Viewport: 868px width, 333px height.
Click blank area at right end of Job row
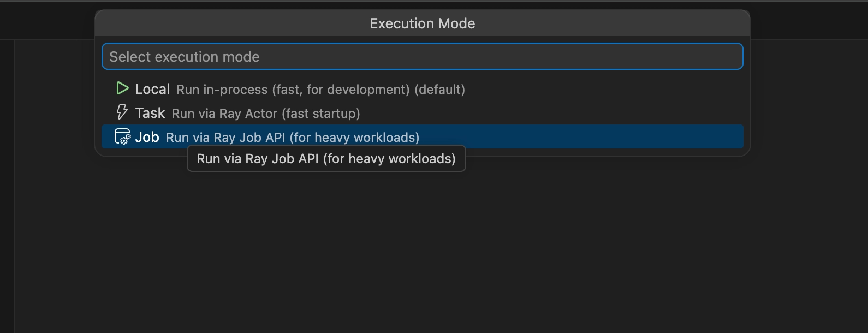click(x=581, y=136)
